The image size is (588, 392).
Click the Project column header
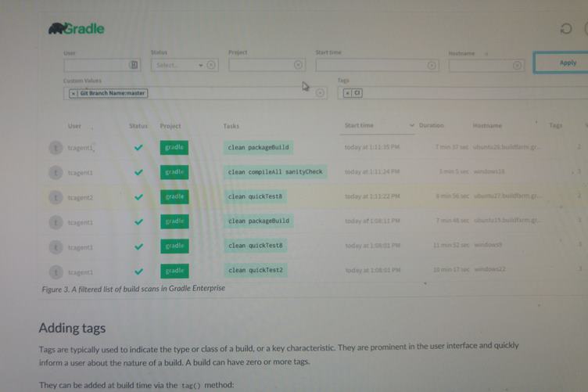[170, 126]
